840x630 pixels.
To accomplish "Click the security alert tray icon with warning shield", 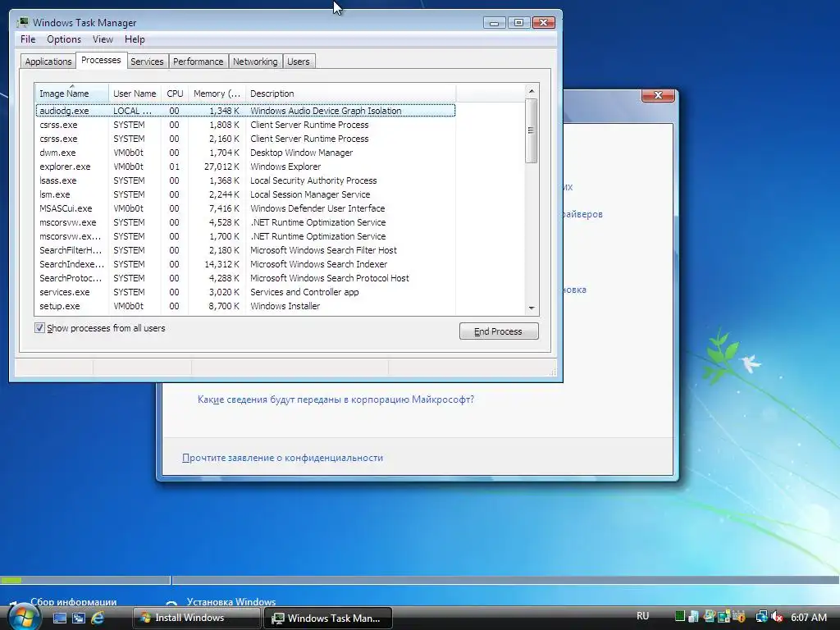I will tap(739, 617).
